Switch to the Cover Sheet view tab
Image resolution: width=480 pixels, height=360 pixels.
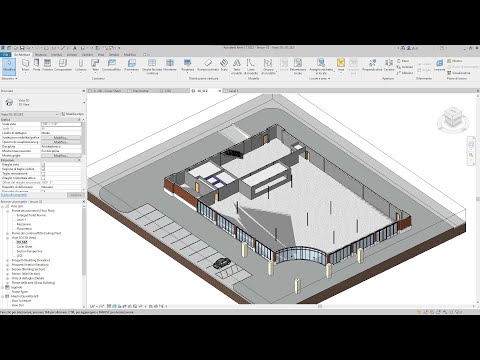coord(106,91)
